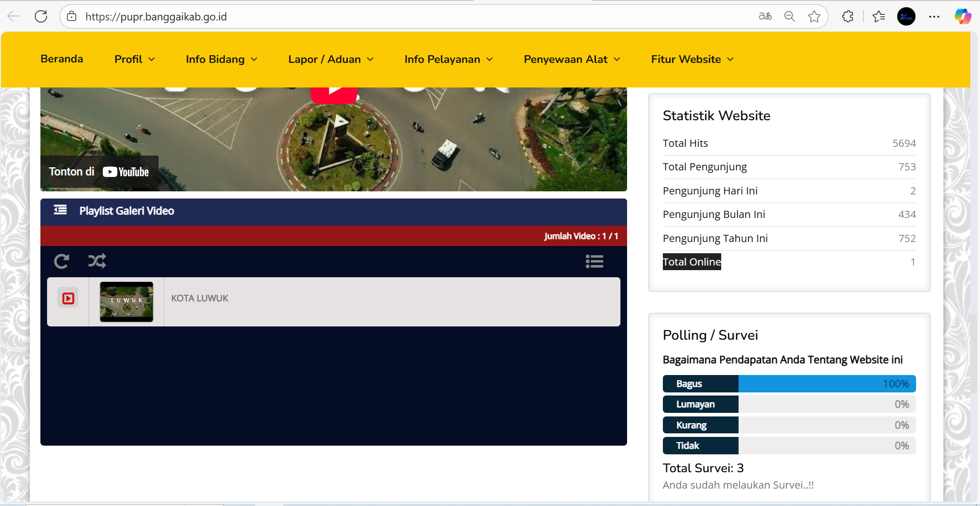Open browser extensions icon in the toolbar
The width and height of the screenshot is (980, 506).
(x=848, y=16)
